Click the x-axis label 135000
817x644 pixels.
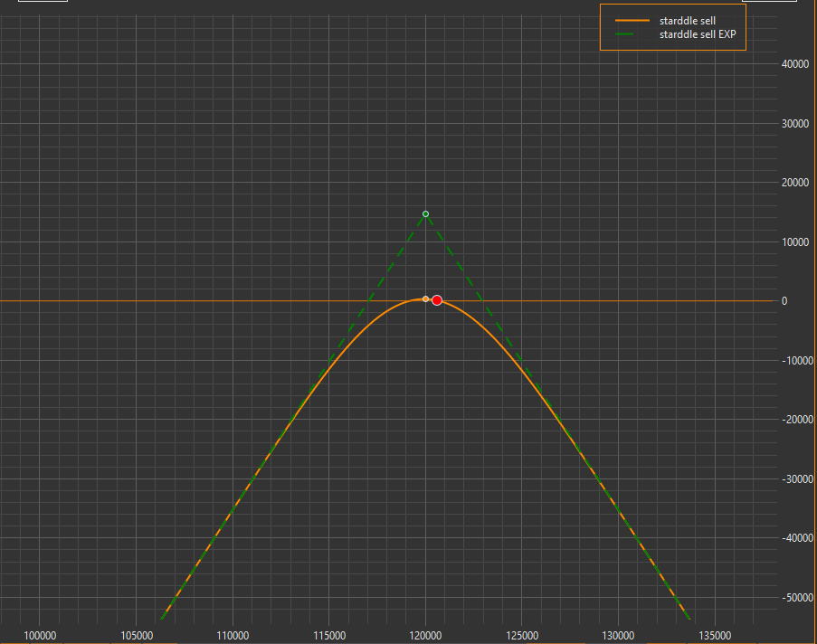715,636
